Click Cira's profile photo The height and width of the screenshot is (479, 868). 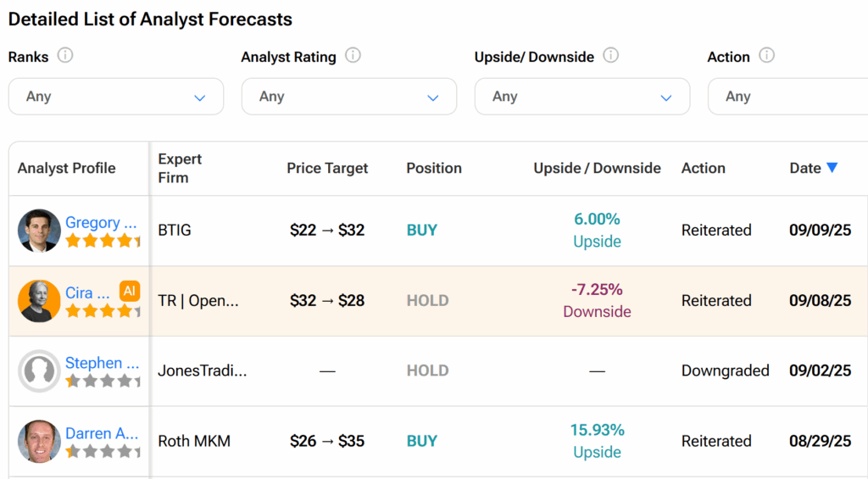click(39, 301)
